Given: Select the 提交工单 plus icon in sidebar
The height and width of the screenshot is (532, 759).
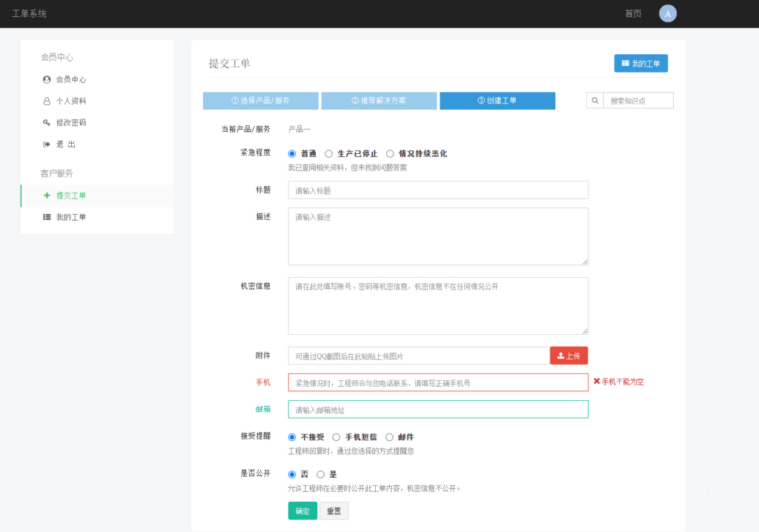Looking at the screenshot, I should coord(45,196).
